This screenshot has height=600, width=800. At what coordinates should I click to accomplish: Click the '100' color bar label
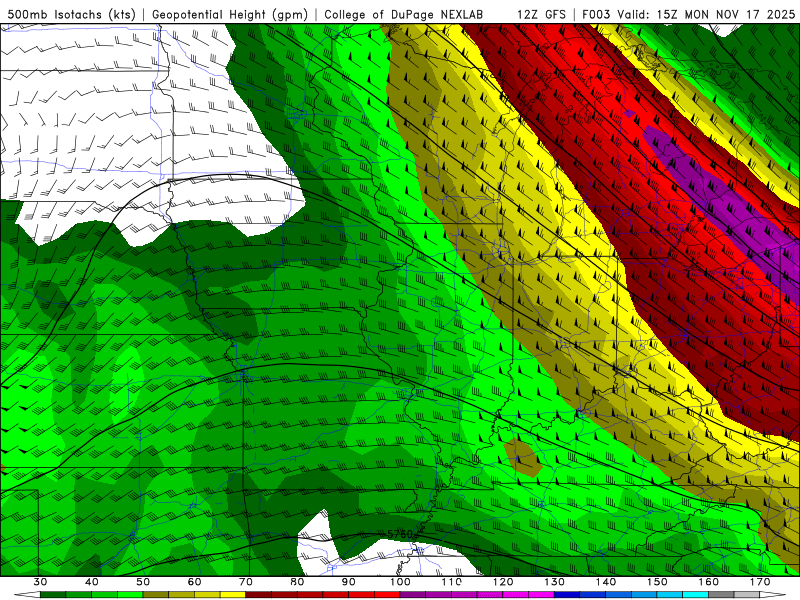point(400,582)
